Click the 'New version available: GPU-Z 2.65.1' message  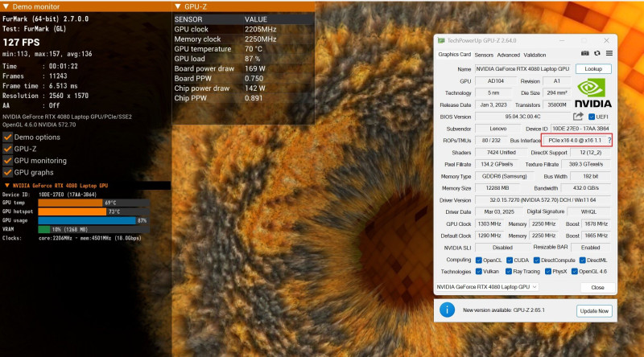504,310
